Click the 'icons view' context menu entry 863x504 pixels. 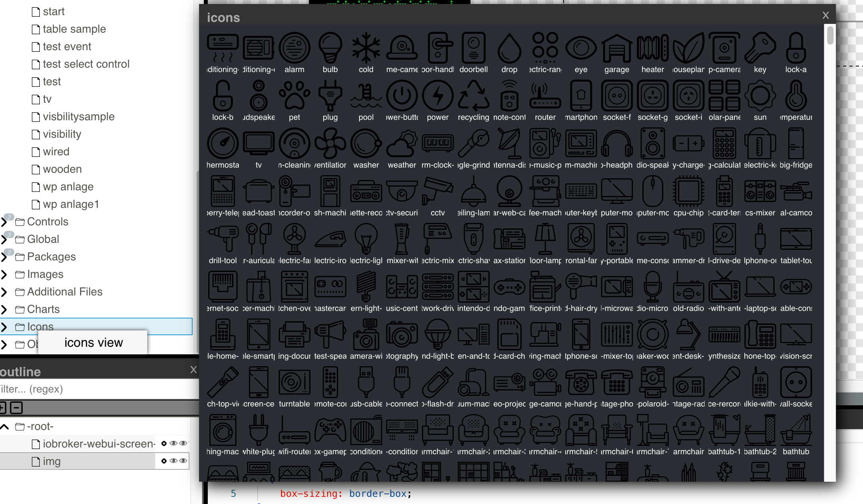click(x=93, y=342)
